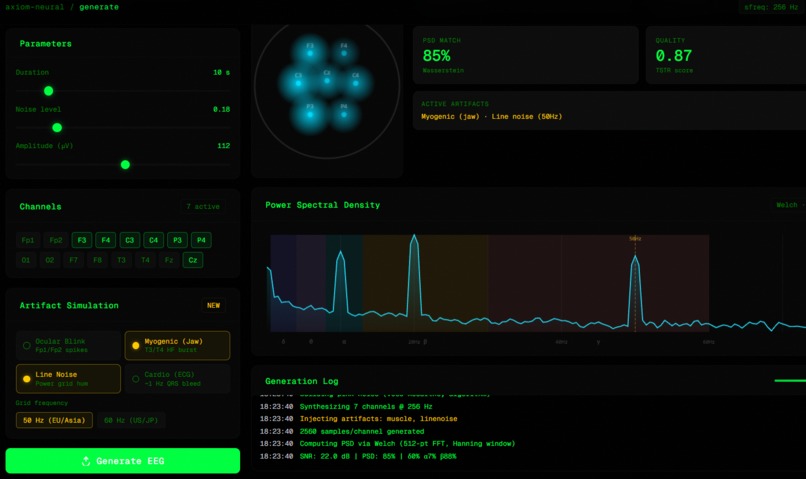
Task: Choose 60 Hz (US/JP) grid frequency
Action: coord(131,420)
